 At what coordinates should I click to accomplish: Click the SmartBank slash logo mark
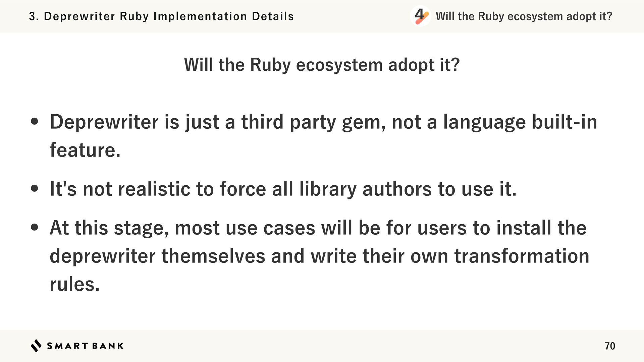click(x=36, y=346)
